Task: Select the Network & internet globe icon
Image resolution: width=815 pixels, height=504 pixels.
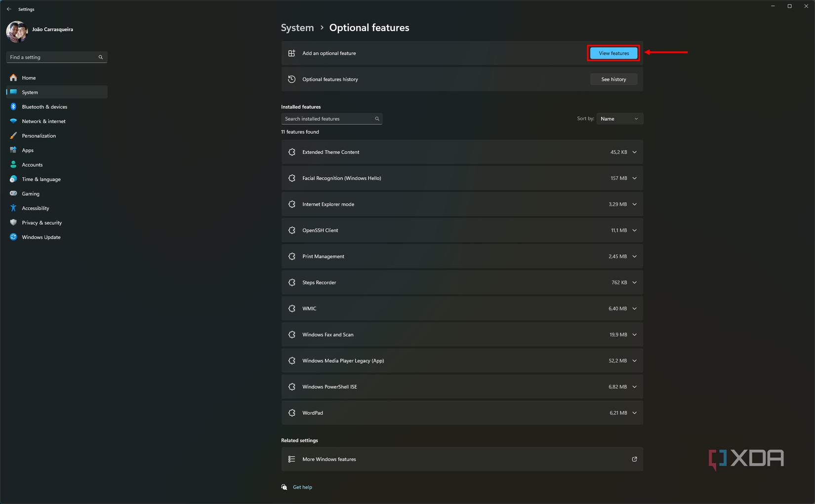Action: click(x=13, y=121)
